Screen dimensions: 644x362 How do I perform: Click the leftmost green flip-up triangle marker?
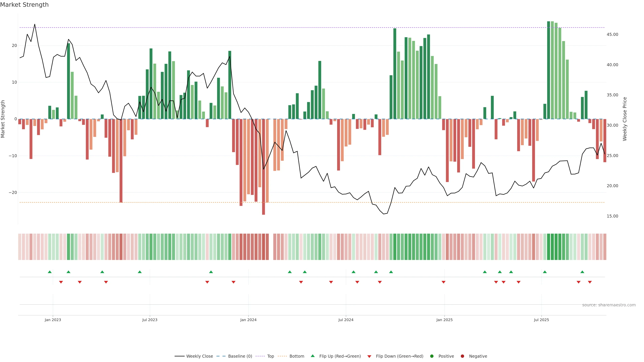point(50,272)
